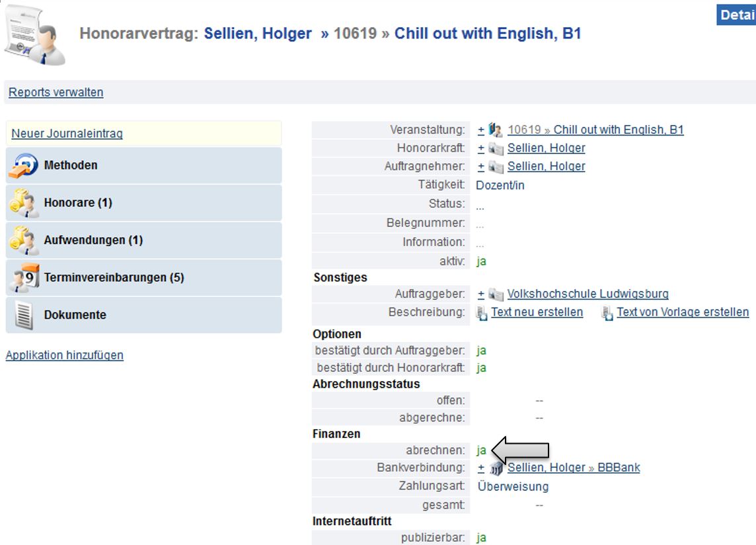Click the Methoden icon in sidebar
The height and width of the screenshot is (545, 756).
[x=24, y=166]
